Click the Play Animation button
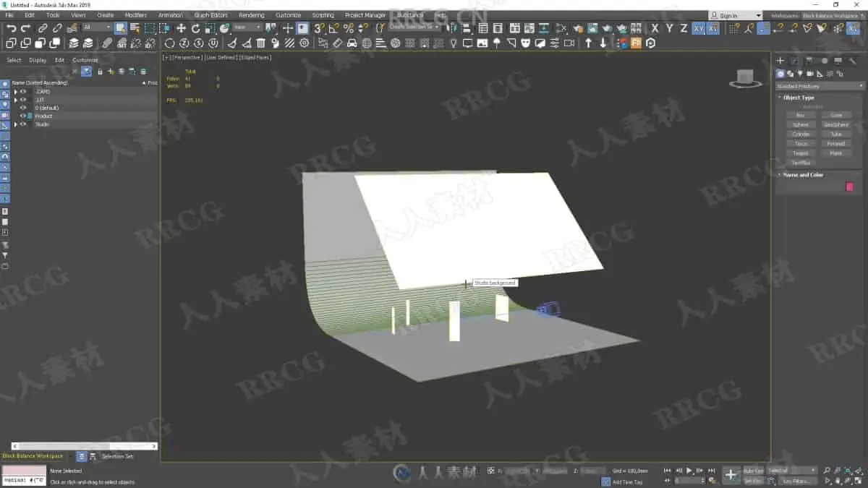 [689, 470]
